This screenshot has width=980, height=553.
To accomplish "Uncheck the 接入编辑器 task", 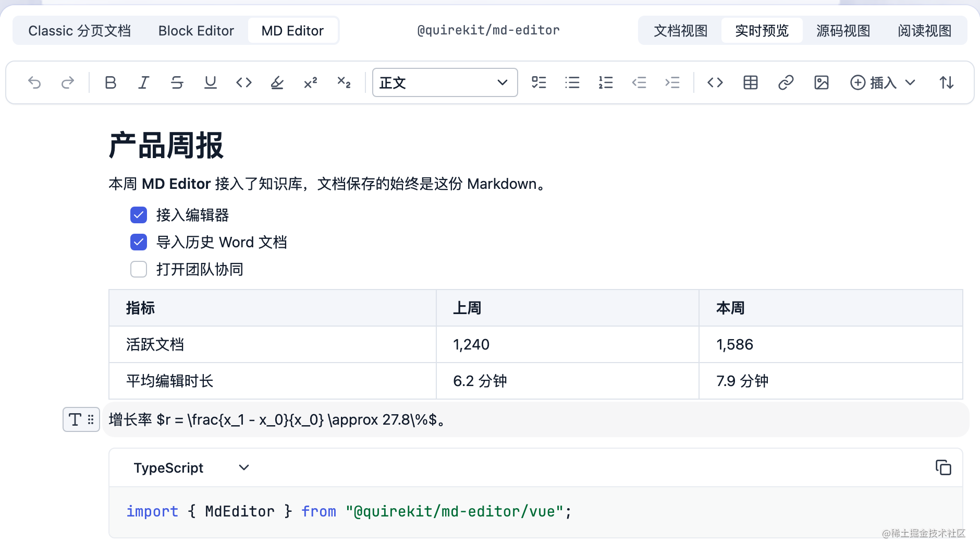I will (x=139, y=215).
